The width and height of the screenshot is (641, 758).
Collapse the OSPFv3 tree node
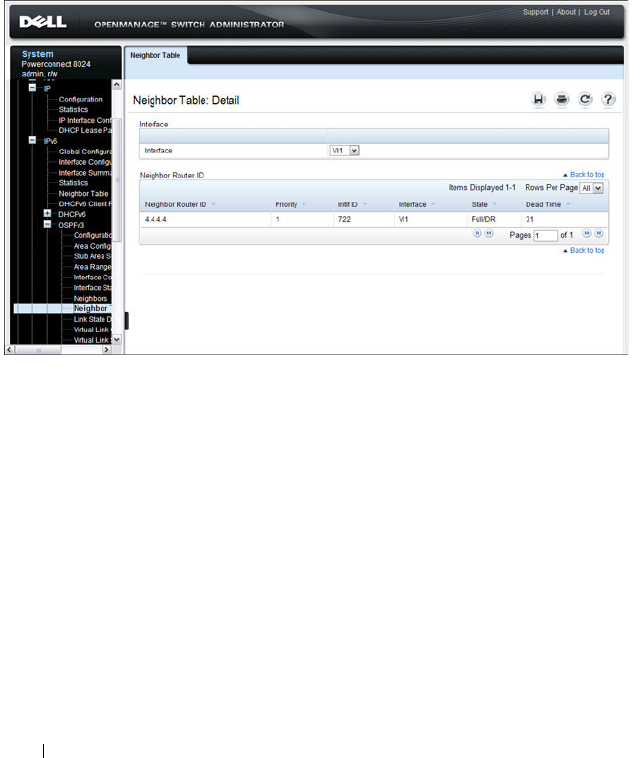click(47, 224)
